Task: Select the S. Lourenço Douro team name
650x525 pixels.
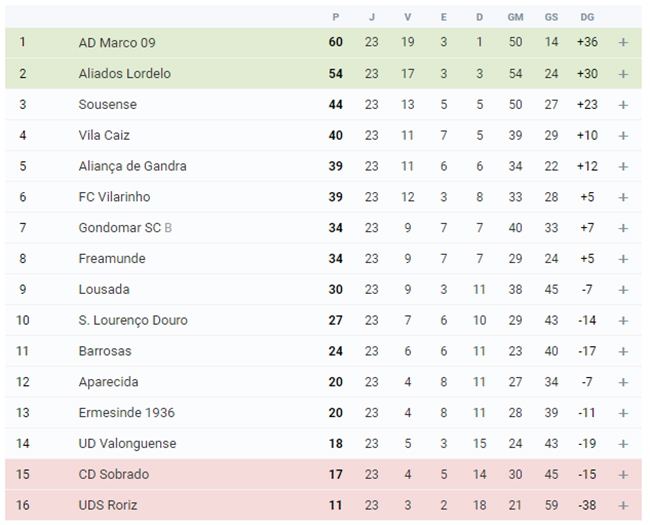Action: [133, 320]
